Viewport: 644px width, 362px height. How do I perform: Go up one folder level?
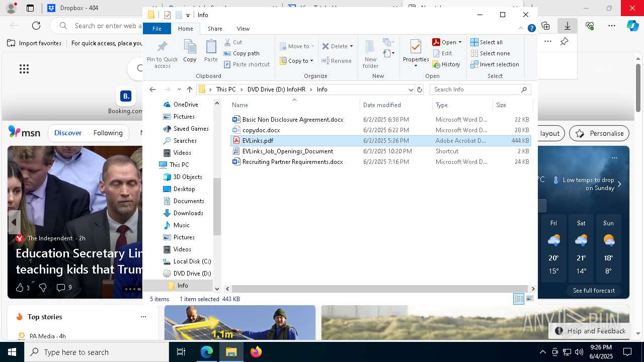[x=189, y=89]
